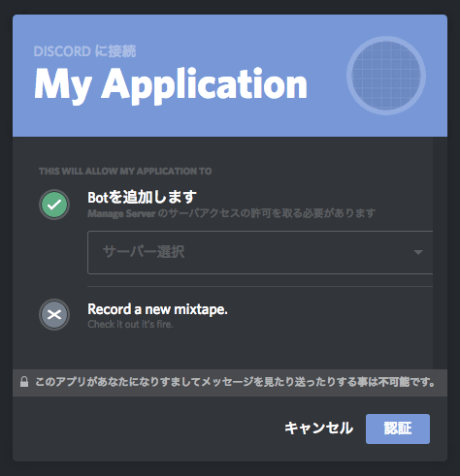This screenshot has width=460, height=476.
Task: Click "Check it out it's fire." description
Action: pyautogui.click(x=130, y=324)
